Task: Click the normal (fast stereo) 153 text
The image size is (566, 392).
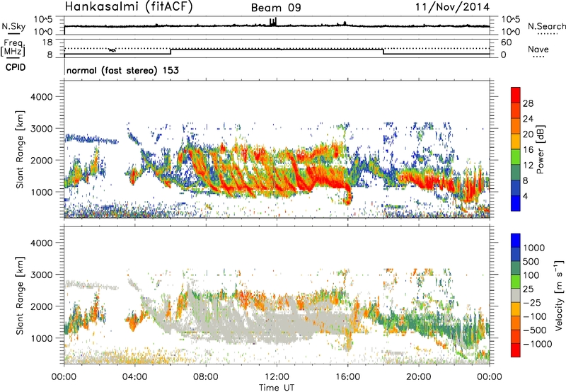Action: tap(122, 70)
